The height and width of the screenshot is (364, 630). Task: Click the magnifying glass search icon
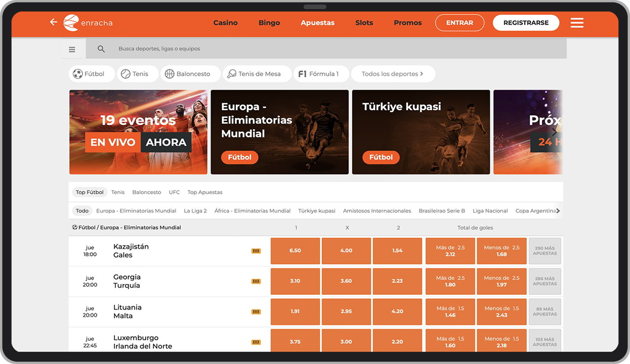tap(101, 49)
